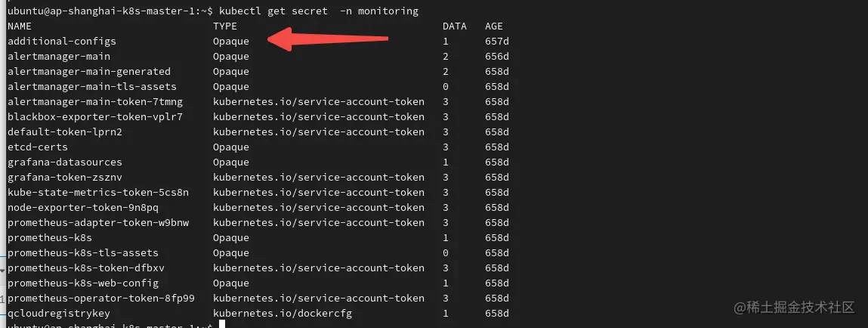
Task: Click the Opaque type of etcd-certs
Action: [x=231, y=147]
